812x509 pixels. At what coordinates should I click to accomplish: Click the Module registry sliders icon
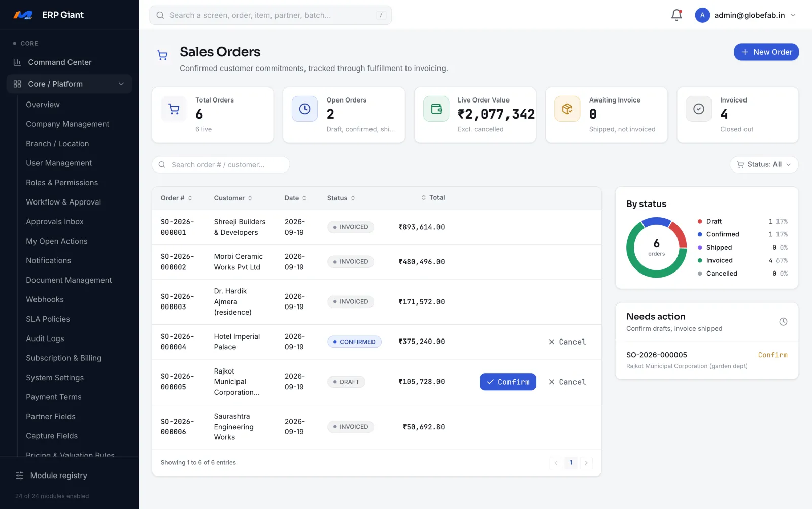click(x=20, y=476)
